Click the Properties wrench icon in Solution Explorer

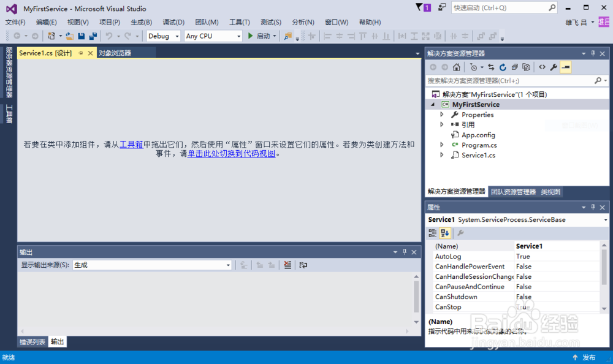[554, 67]
